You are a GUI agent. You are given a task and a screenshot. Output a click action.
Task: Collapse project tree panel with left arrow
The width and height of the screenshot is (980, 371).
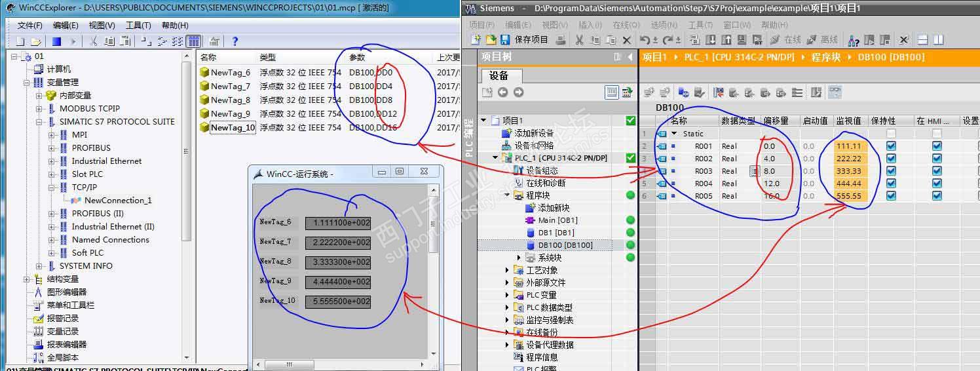630,57
